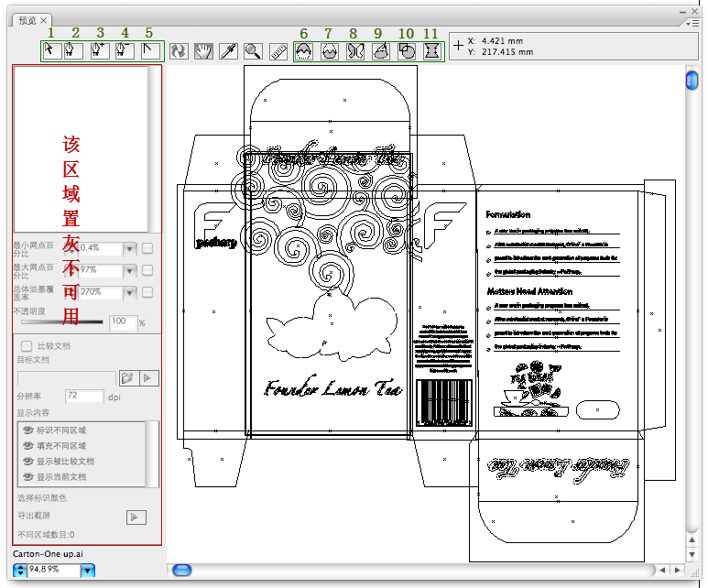Click toolbar icon numbered 6
This screenshot has height=588, width=708.
304,52
